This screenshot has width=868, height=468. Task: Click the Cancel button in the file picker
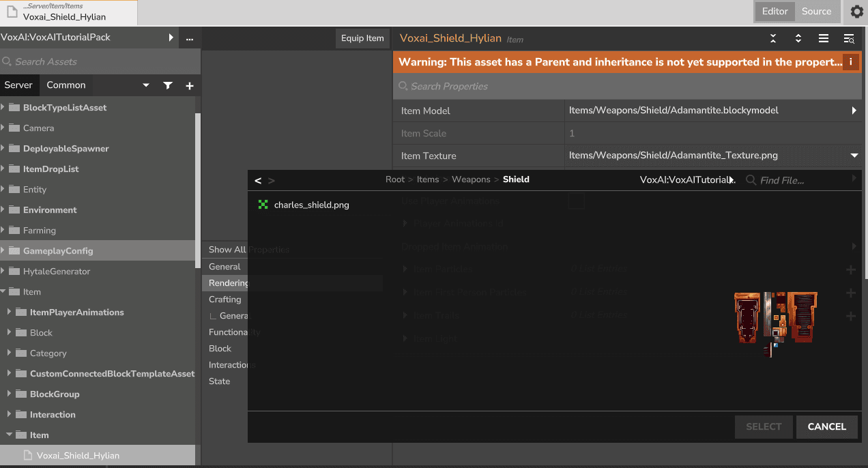pos(826,426)
